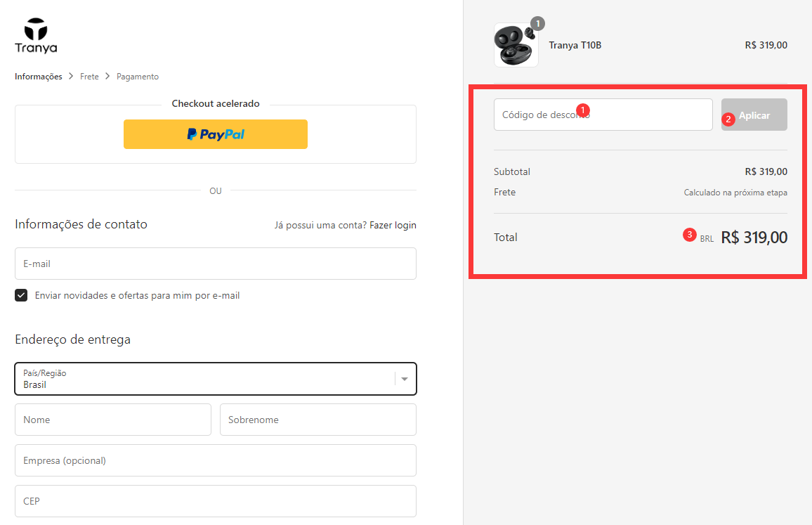812x525 pixels.
Task: Click the Tranya logo
Action: click(36, 35)
